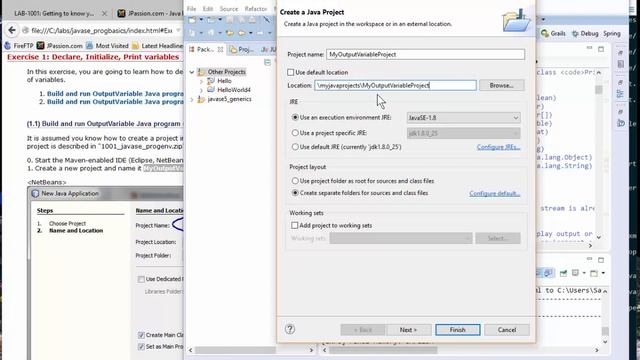The height and width of the screenshot is (360, 640).
Task: Open the JavaSE-1.8 environment dropdown
Action: coord(463,118)
